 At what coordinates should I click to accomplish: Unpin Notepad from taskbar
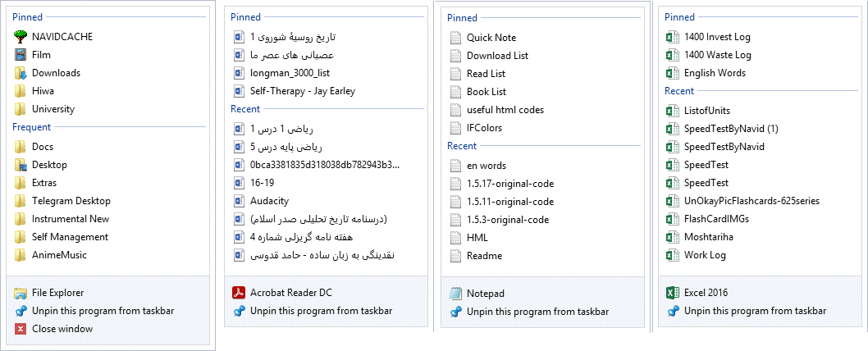537,312
